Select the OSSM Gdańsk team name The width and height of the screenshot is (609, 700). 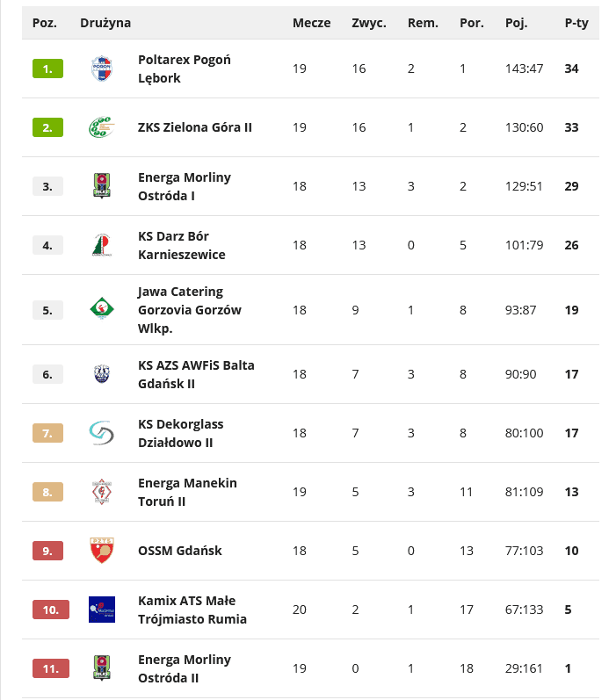(180, 551)
